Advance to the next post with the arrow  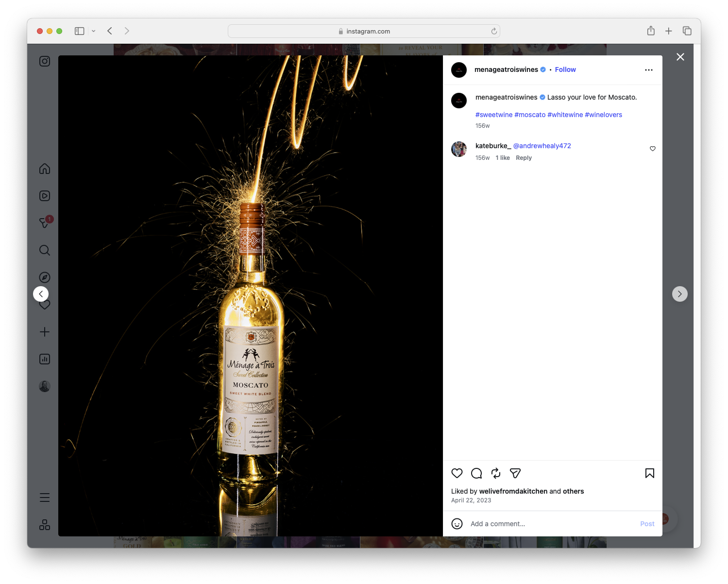[x=679, y=294]
